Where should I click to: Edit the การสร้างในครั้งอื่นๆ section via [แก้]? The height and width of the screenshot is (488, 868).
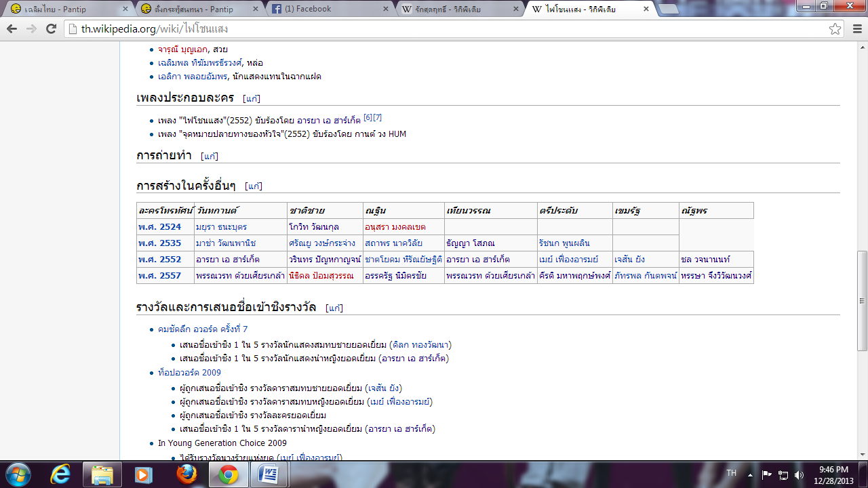[x=254, y=186]
